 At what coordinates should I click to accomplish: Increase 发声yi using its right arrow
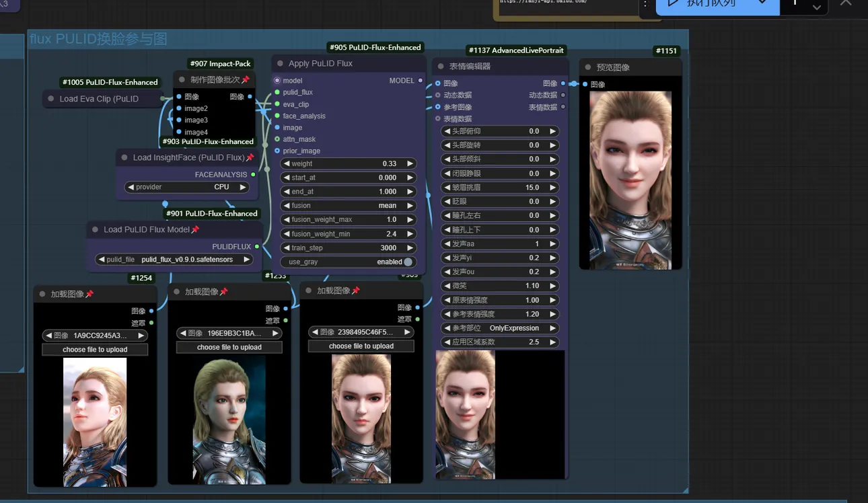552,258
